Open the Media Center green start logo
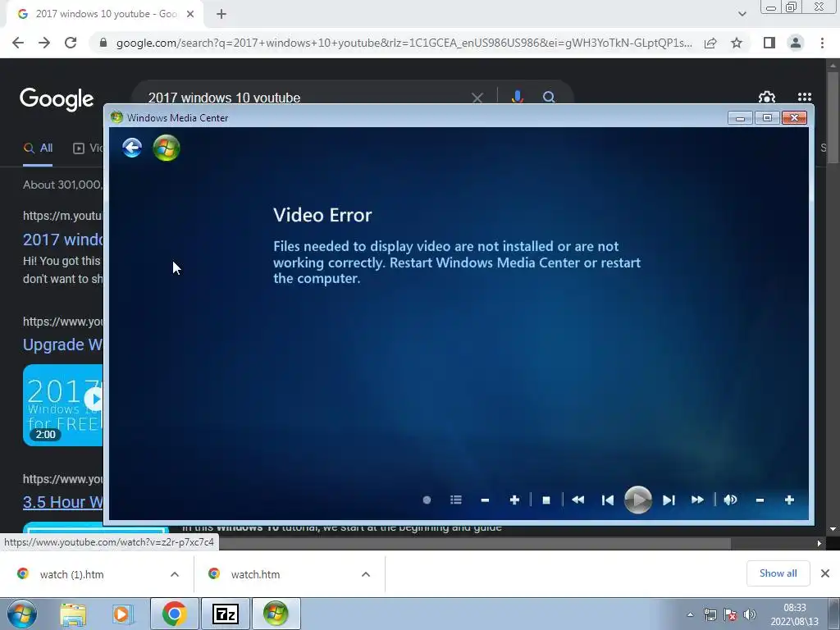Image resolution: width=840 pixels, height=630 pixels. tap(166, 148)
